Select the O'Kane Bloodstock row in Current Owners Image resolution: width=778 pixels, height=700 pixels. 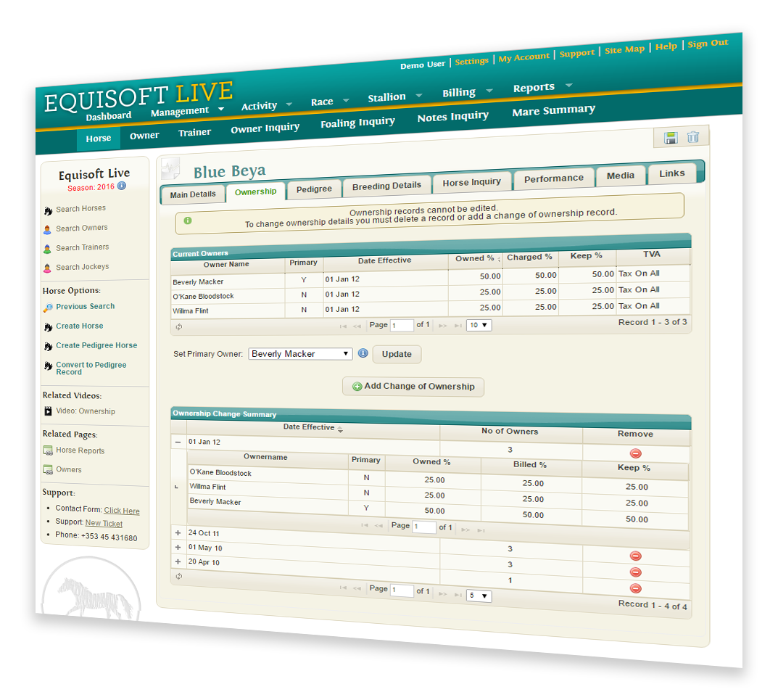(x=430, y=293)
